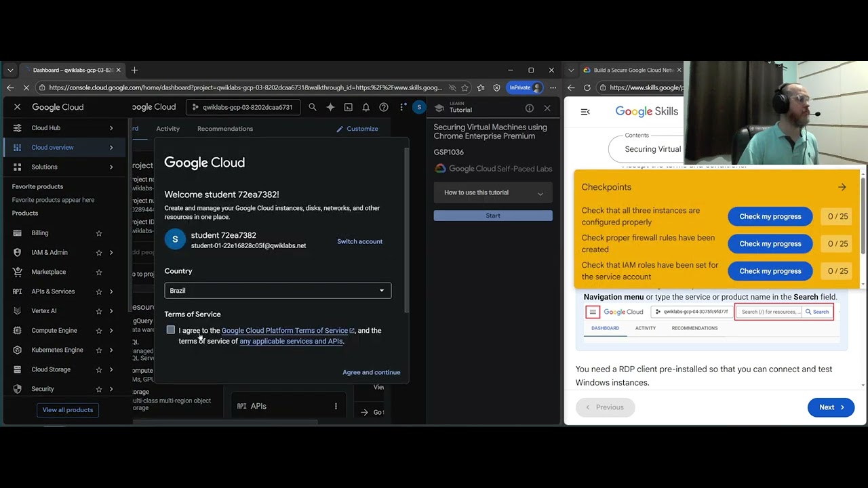Click Next in Google Skills lab
The width and height of the screenshot is (868, 488).
coord(831,407)
